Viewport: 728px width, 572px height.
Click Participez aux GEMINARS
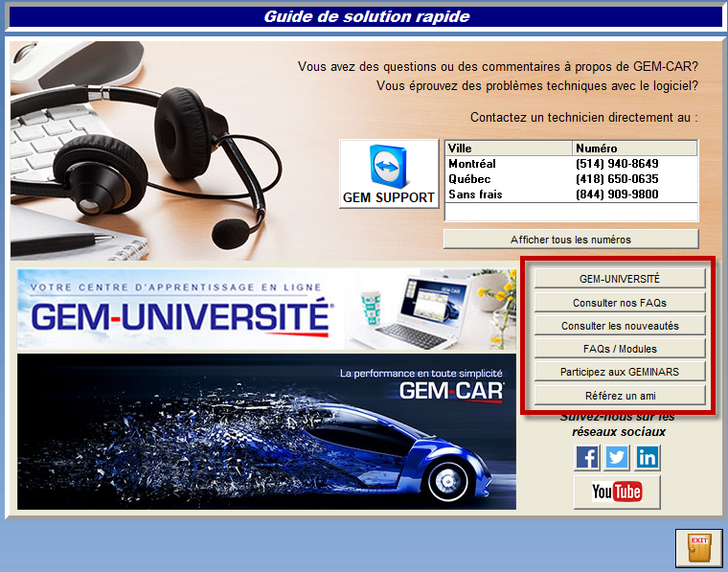point(620,372)
